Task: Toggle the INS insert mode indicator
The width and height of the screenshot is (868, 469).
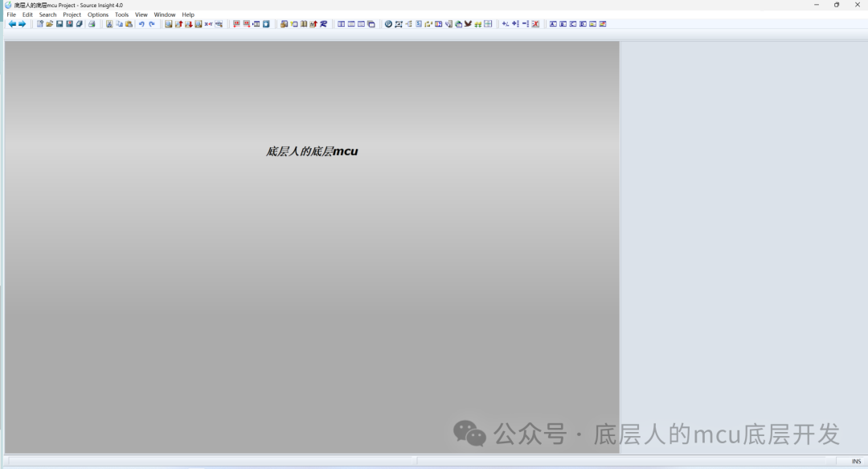Action: (x=856, y=462)
